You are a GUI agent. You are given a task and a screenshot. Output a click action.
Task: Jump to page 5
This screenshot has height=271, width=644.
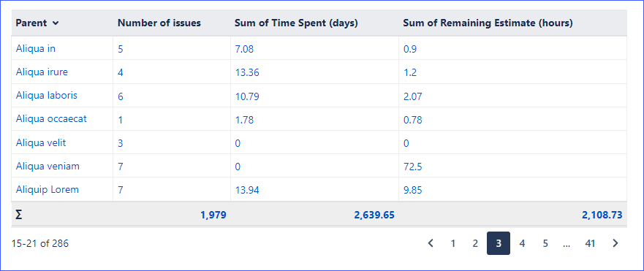(545, 243)
